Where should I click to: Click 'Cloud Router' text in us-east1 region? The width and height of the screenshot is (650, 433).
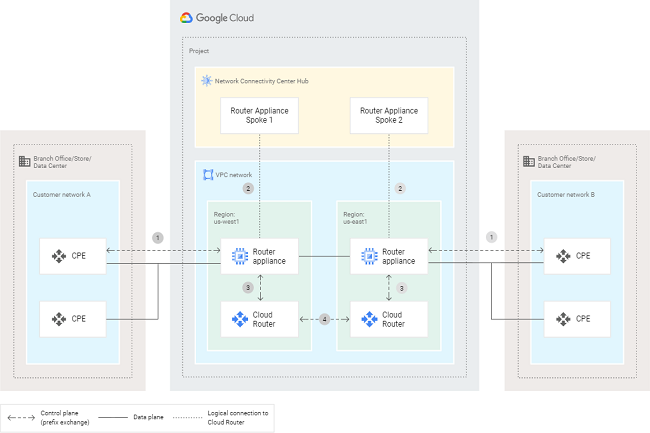pos(393,319)
